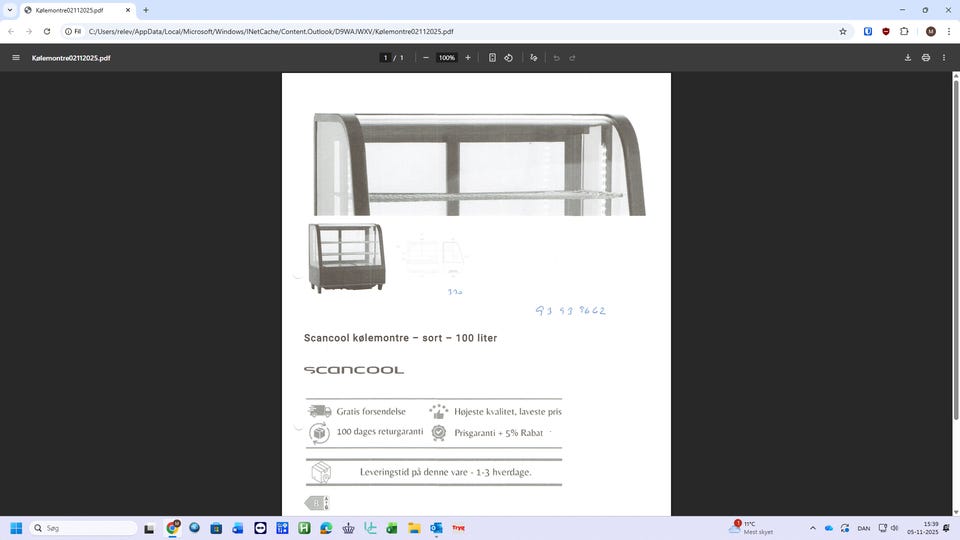
Task: Open the Windows Start menu
Action: coord(16,528)
